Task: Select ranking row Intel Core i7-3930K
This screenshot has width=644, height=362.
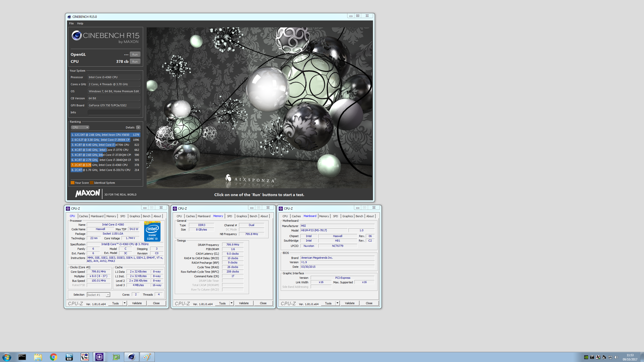Action: 105,140
